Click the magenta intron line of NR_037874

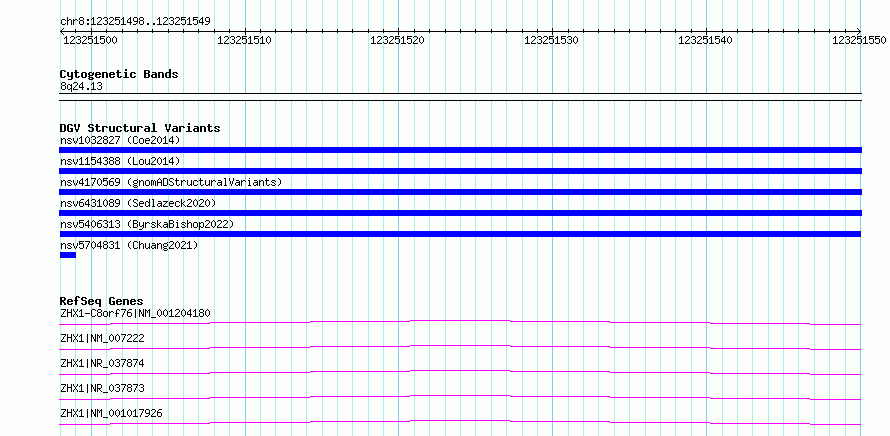point(460,372)
